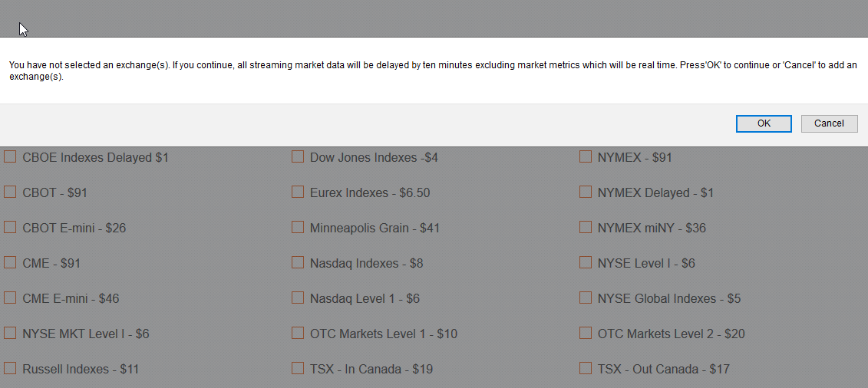Enable NYMEX Delayed - $1 checkbox
The width and height of the screenshot is (868, 388).
click(586, 192)
